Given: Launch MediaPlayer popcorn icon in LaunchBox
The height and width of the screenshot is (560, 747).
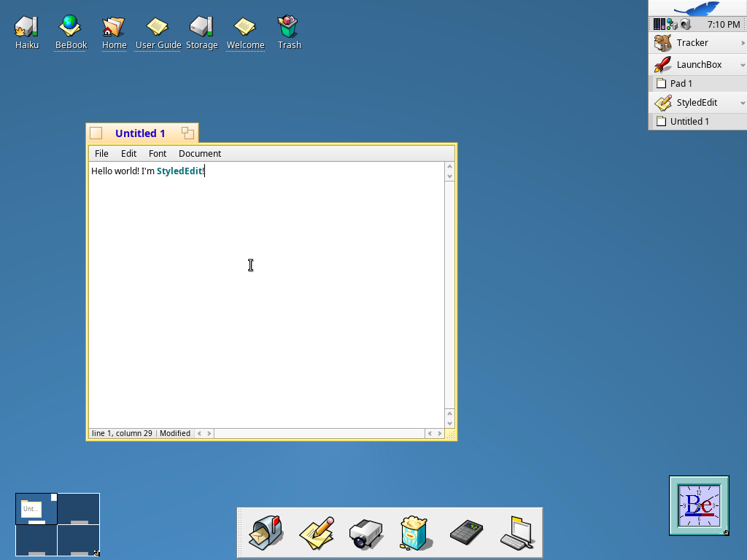Looking at the screenshot, I should 415,533.
